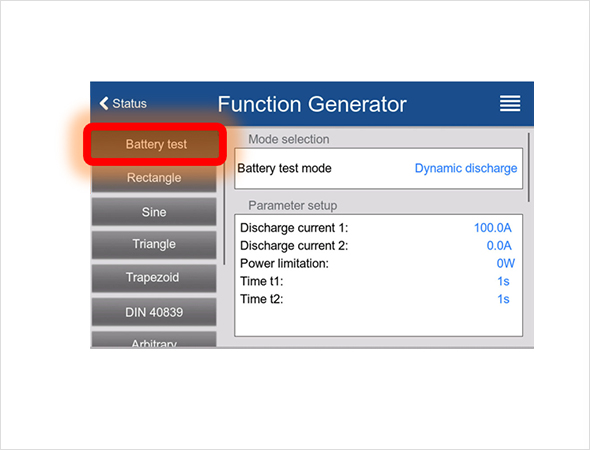Click the Battery test mode row
The image size is (590, 450).
379,168
